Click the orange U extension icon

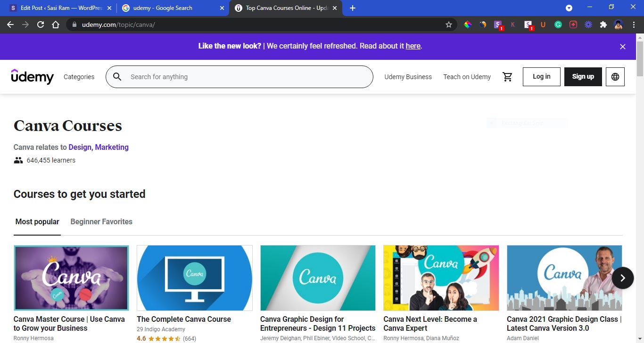[x=543, y=24]
